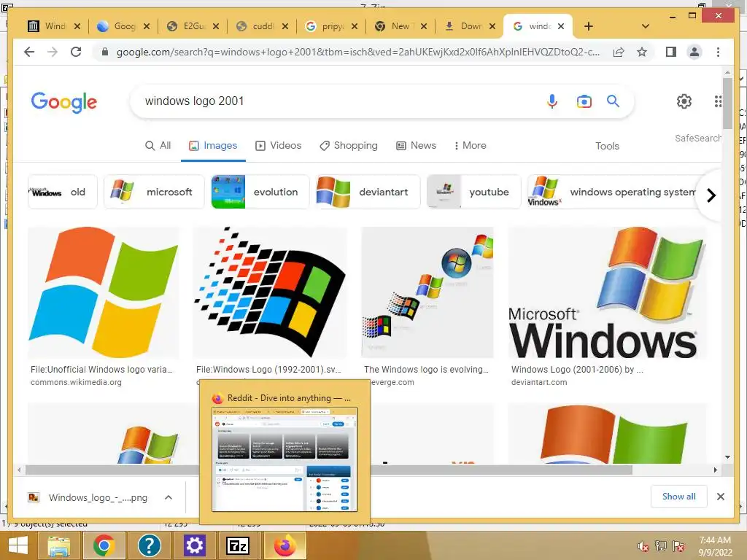Click Chrome icon in taskbar
The height and width of the screenshot is (560, 747).
(x=104, y=545)
